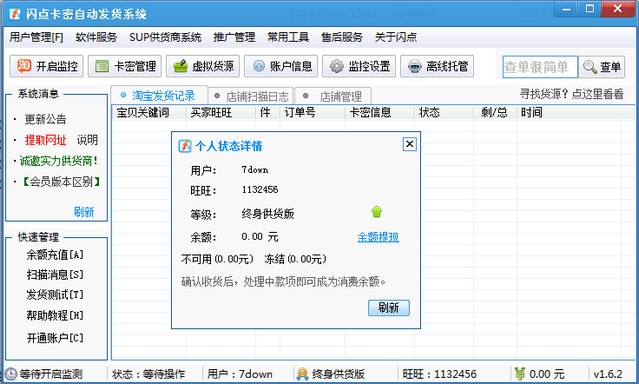Open the 售后服务 menu
The height and width of the screenshot is (384, 639).
[342, 38]
